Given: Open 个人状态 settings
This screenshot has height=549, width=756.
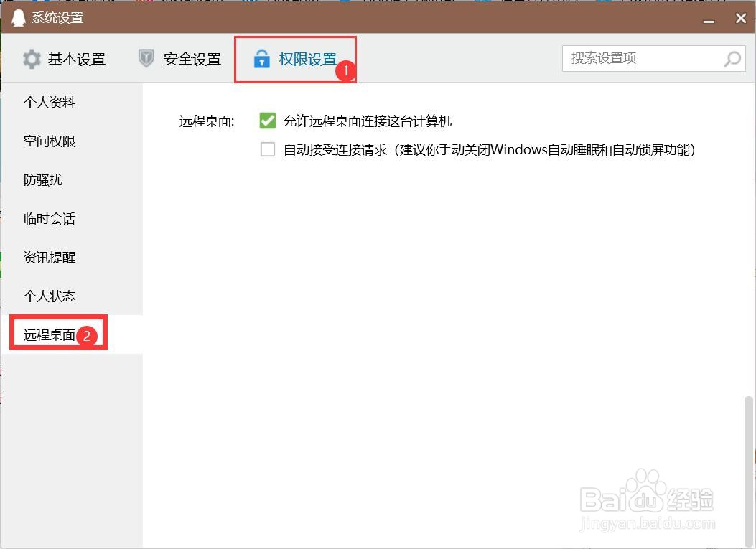Looking at the screenshot, I should [x=49, y=295].
